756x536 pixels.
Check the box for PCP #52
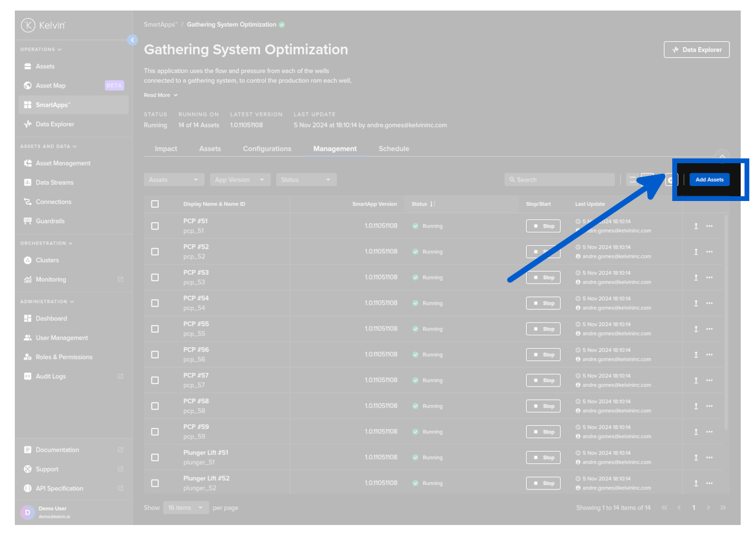point(155,252)
